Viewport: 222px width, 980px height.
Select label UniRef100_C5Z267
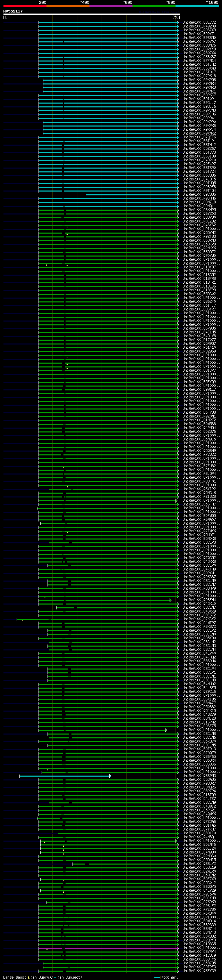tap(199, 149)
